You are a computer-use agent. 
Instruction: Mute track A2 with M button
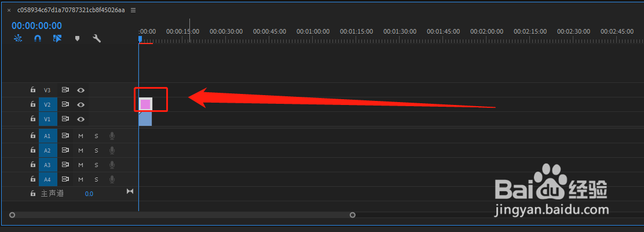tap(81, 151)
